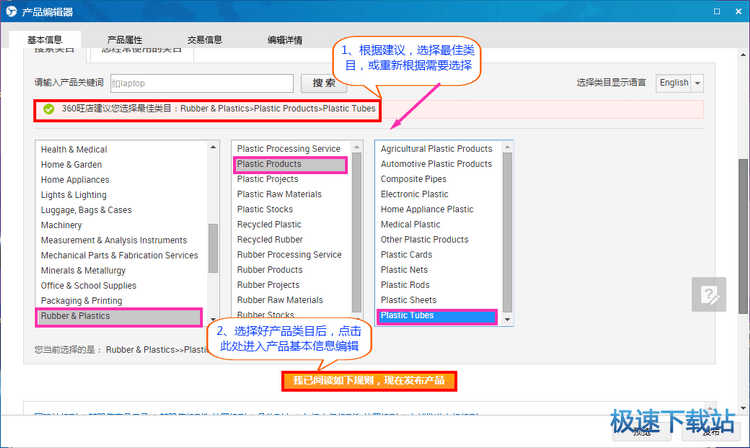The height and width of the screenshot is (448, 750).
Task: Select Office & School Supplies
Action: [88, 285]
